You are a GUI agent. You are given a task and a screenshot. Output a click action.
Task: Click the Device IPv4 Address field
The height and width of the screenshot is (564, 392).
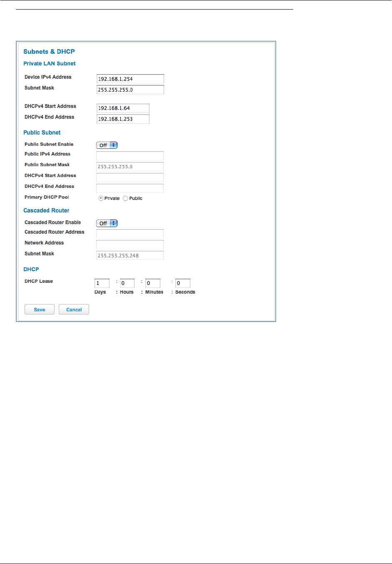point(130,79)
